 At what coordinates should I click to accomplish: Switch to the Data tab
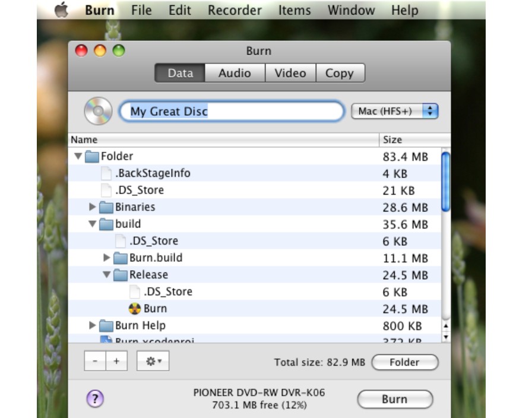click(x=180, y=73)
